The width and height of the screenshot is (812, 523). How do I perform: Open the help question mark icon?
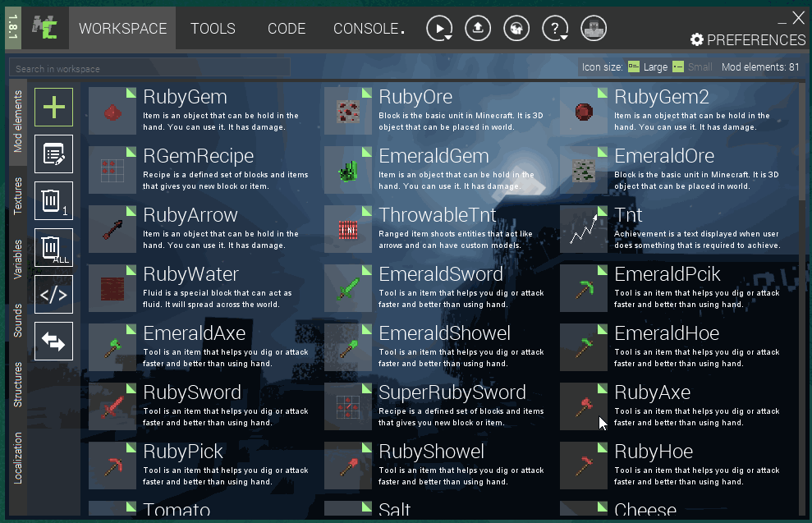click(x=555, y=28)
